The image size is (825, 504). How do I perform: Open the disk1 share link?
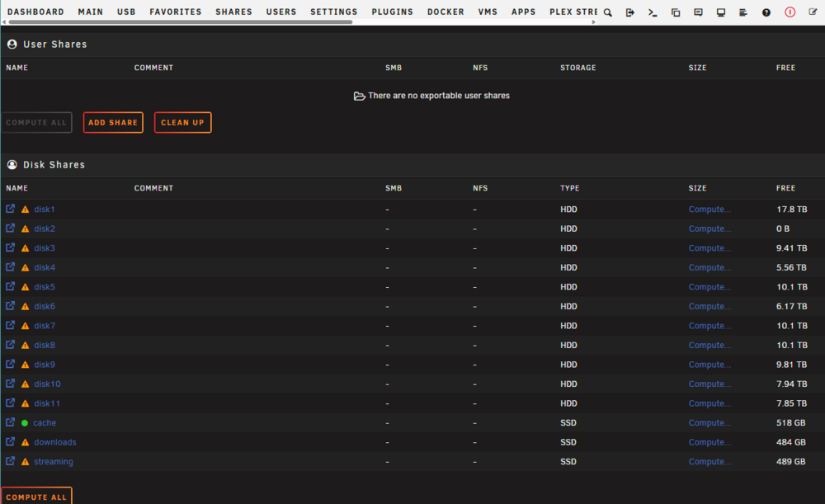(x=45, y=210)
